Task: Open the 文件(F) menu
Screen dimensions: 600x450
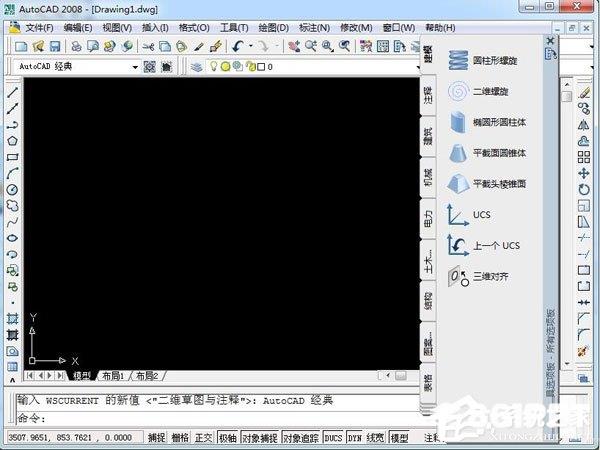Action: pos(39,28)
